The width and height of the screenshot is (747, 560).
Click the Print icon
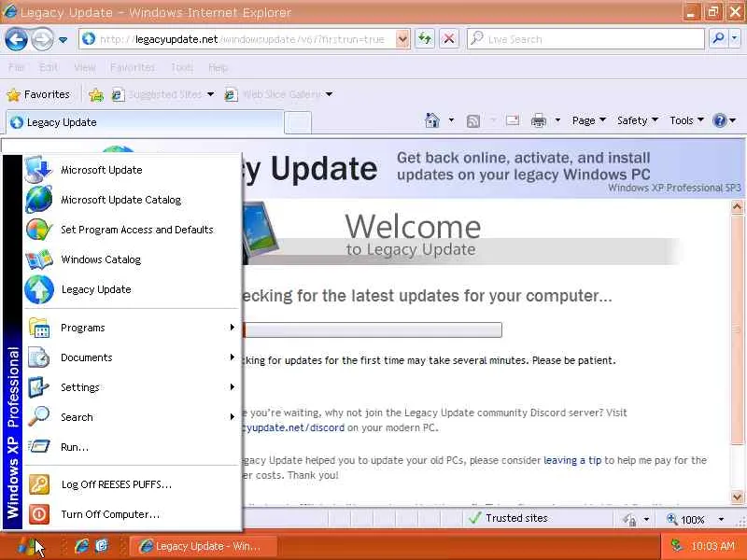(x=539, y=121)
